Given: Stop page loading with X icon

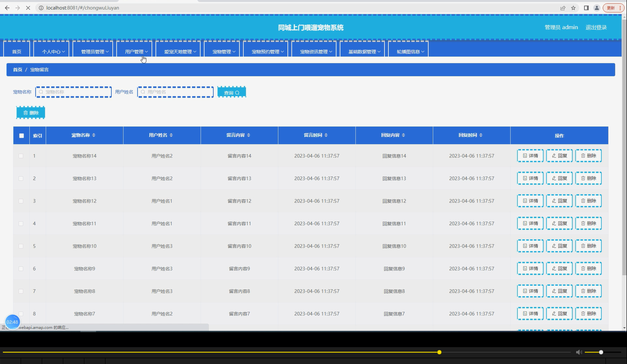Looking at the screenshot, I should click(x=28, y=8).
